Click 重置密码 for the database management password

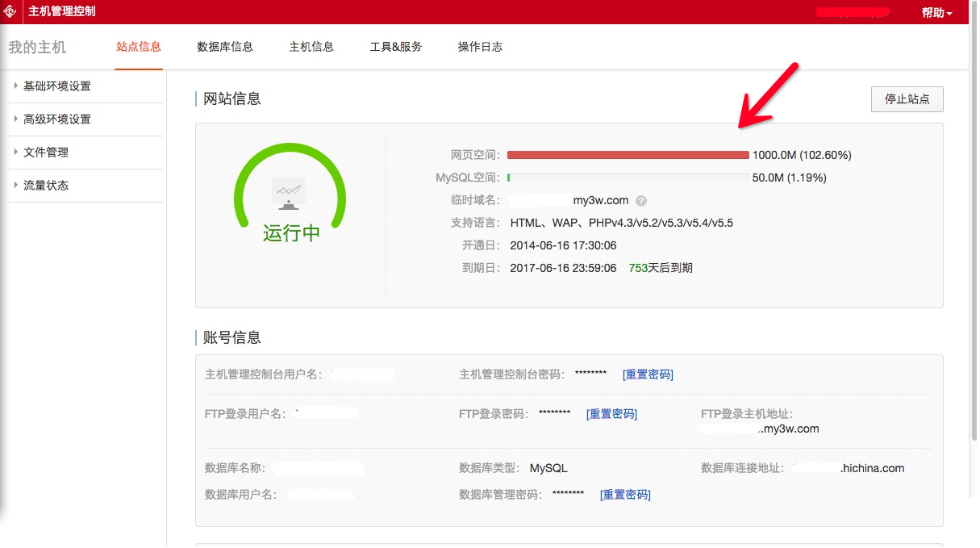625,495
